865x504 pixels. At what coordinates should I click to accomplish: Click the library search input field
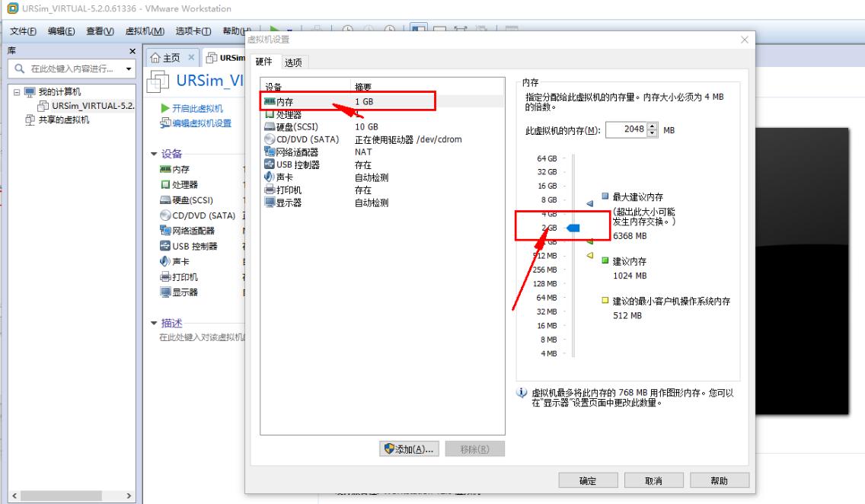coord(72,69)
